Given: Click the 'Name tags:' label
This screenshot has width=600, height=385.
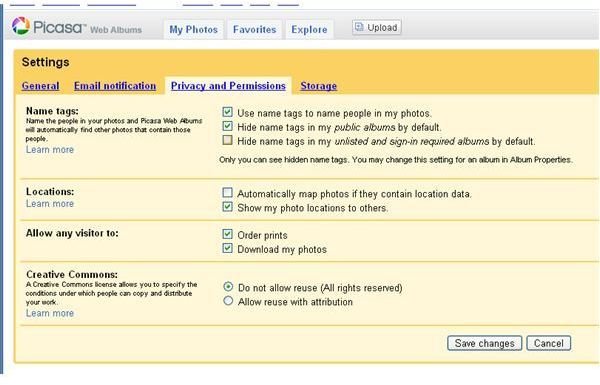Looking at the screenshot, I should click(52, 111).
